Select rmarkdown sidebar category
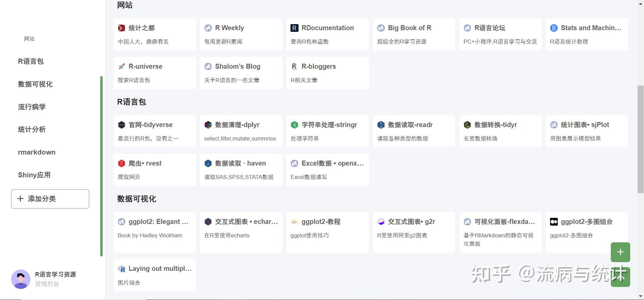The width and height of the screenshot is (644, 300). [x=37, y=152]
